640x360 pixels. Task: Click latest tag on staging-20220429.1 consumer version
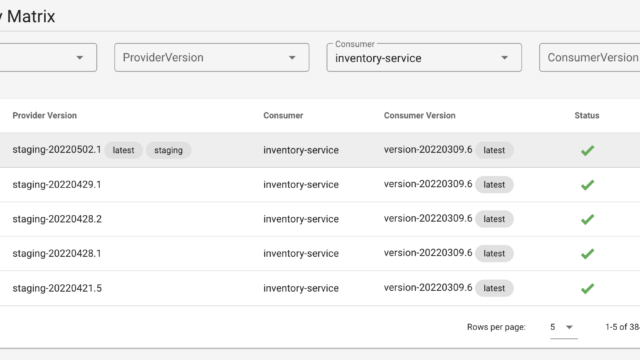494,184
